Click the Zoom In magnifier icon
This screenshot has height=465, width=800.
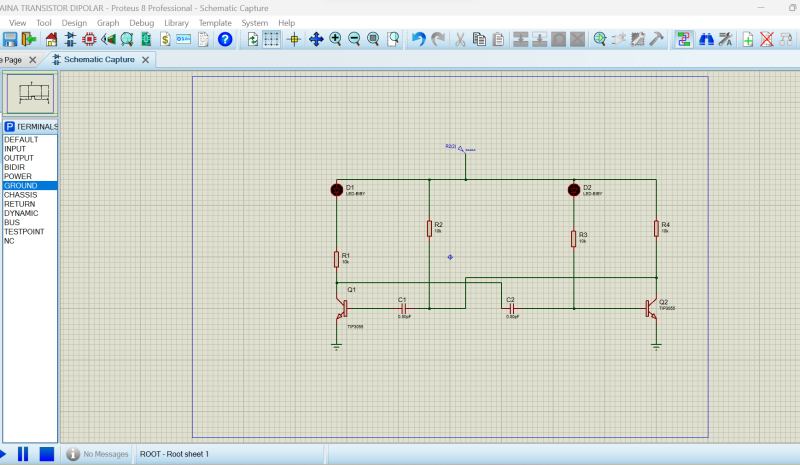point(335,40)
